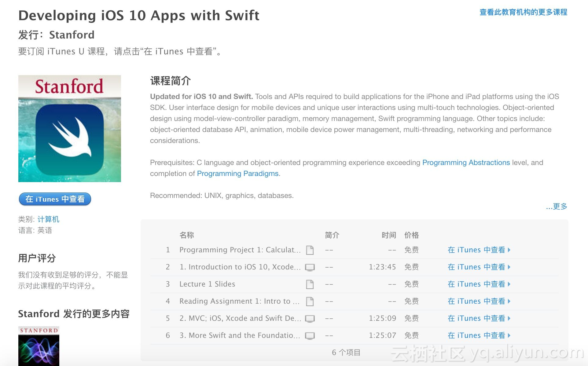
Task: View More Swift lecture row in iTunes
Action: 479,335
